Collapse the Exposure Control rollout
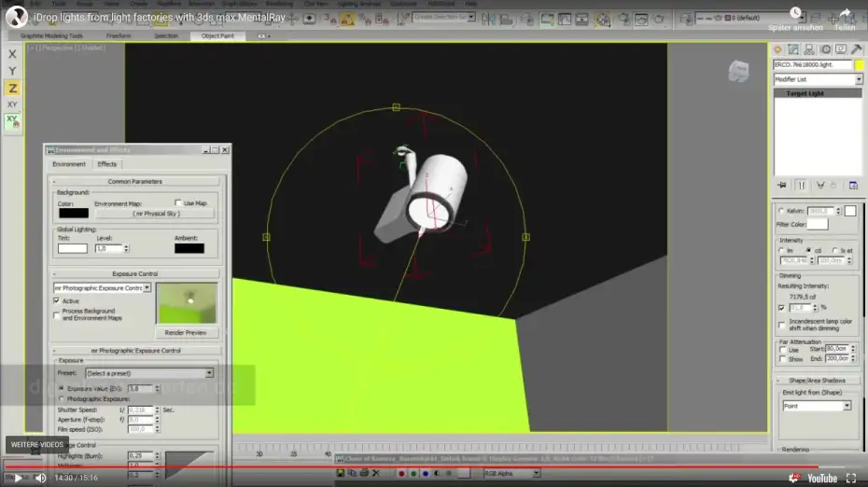Screen dimensions: 868x487 coord(135,274)
